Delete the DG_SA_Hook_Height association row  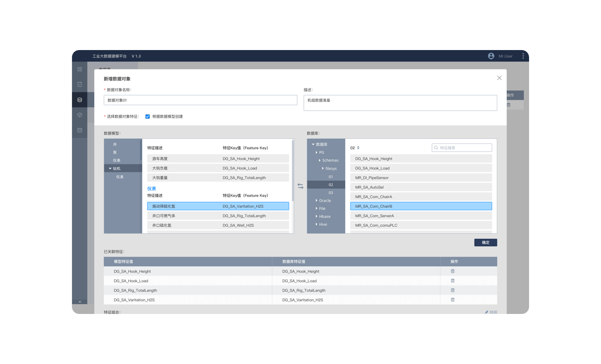point(453,271)
